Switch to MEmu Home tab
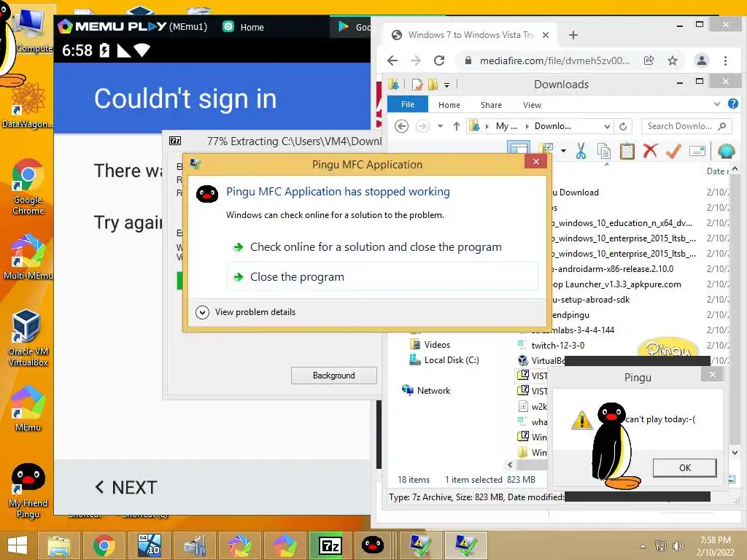Viewport: 747px width, 560px height. pos(244,27)
